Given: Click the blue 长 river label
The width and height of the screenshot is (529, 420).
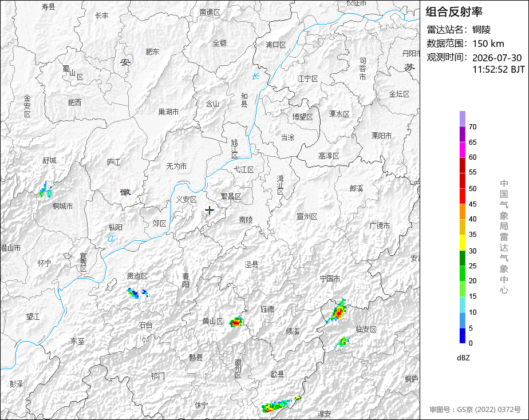Looking at the screenshot, I should pos(256,77).
